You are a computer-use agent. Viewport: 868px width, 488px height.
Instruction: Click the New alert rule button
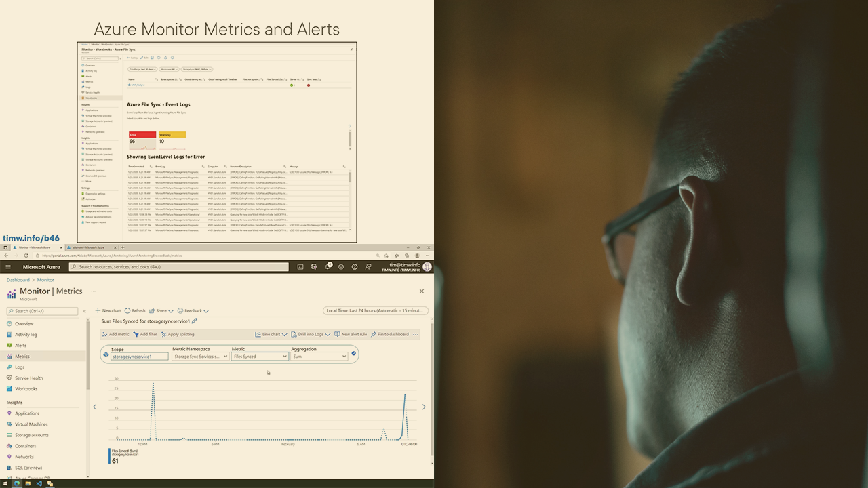click(351, 334)
